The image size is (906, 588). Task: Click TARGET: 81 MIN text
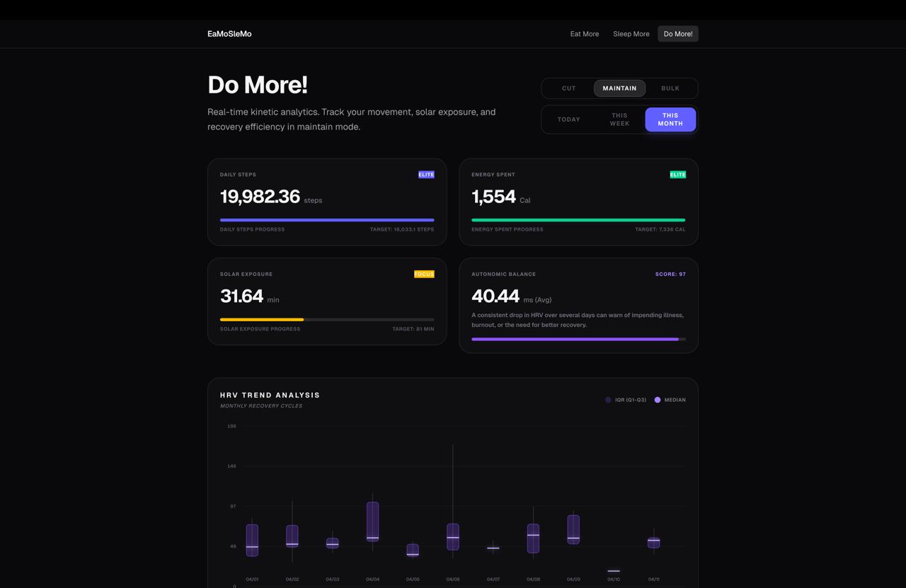click(x=413, y=329)
